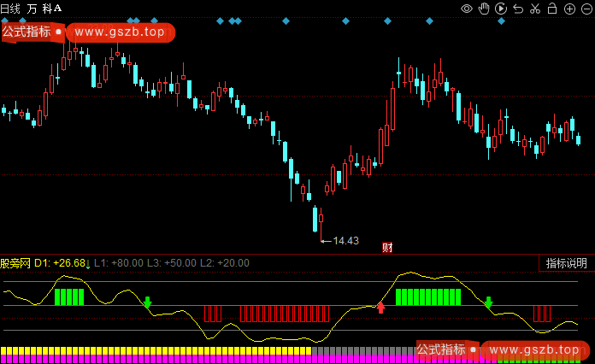The height and width of the screenshot is (364, 595).
Task: Click the L1 +80.00 parameter label
Action: click(119, 263)
